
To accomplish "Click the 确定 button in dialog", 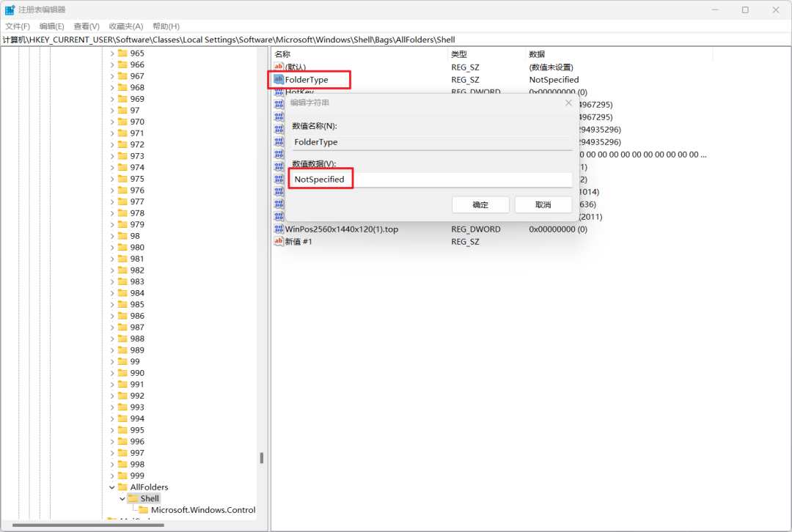I will coord(480,204).
